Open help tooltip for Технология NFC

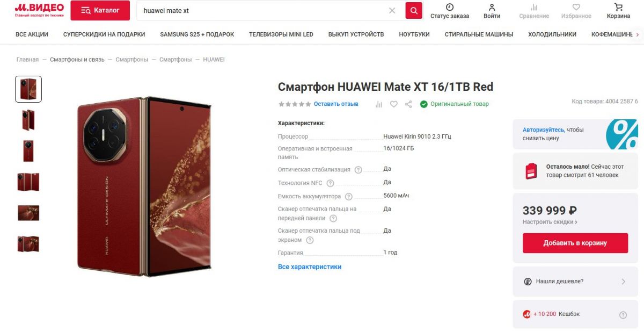331,183
